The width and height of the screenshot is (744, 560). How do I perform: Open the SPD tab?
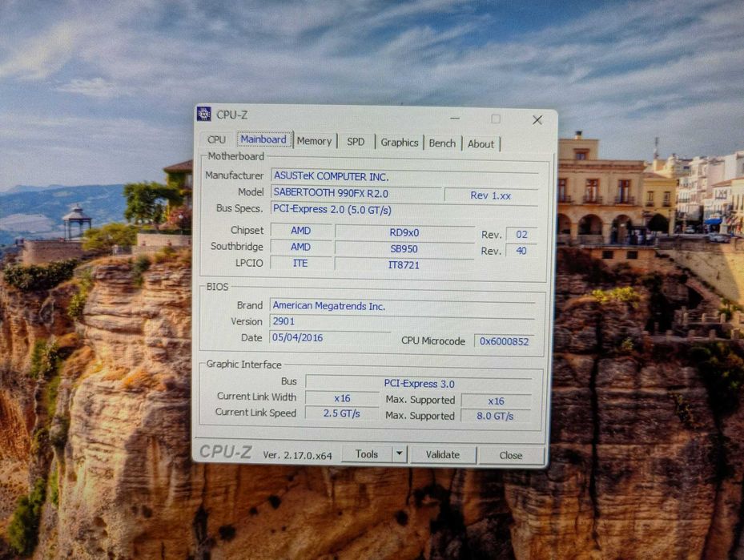[x=356, y=142]
